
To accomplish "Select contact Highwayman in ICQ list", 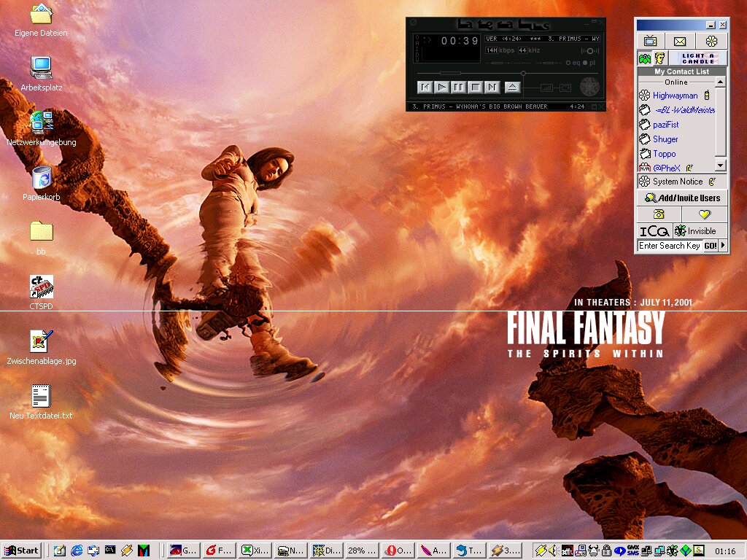I will point(675,96).
